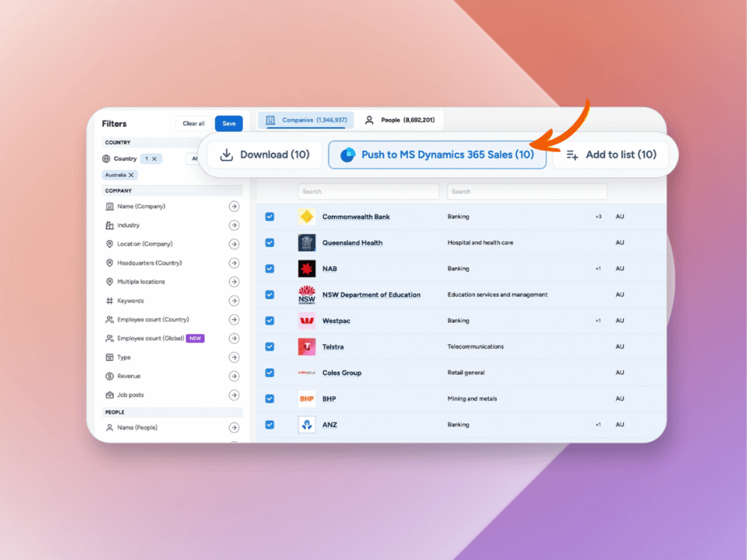
Task: Uncheck the Telstra row checkbox
Action: click(270, 347)
